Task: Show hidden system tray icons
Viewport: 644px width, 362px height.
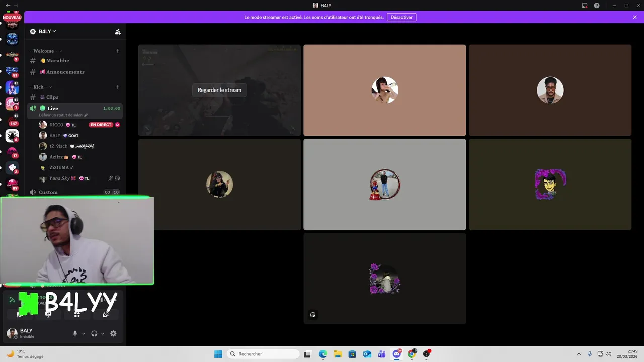Action: [x=579, y=354]
